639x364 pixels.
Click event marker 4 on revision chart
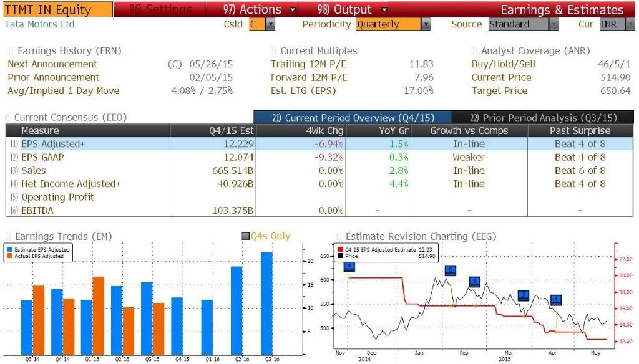pos(349,267)
